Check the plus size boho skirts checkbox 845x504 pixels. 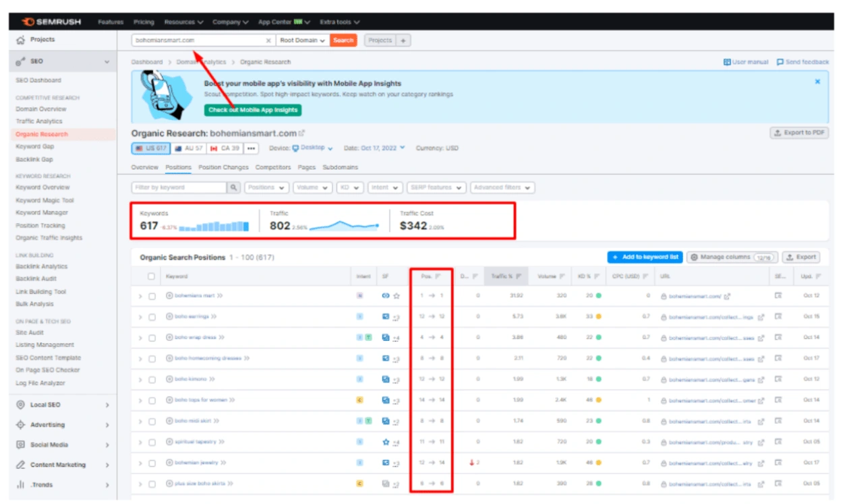[x=152, y=484]
